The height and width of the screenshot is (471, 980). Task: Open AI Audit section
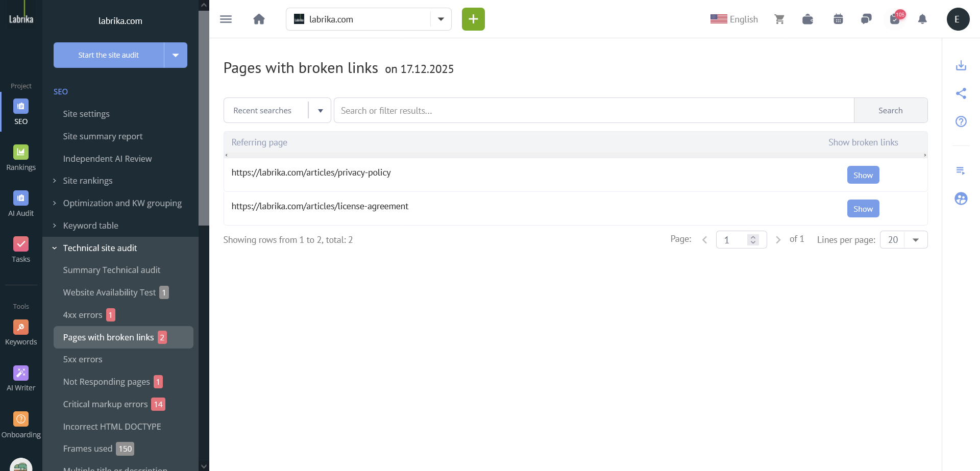pyautogui.click(x=21, y=204)
